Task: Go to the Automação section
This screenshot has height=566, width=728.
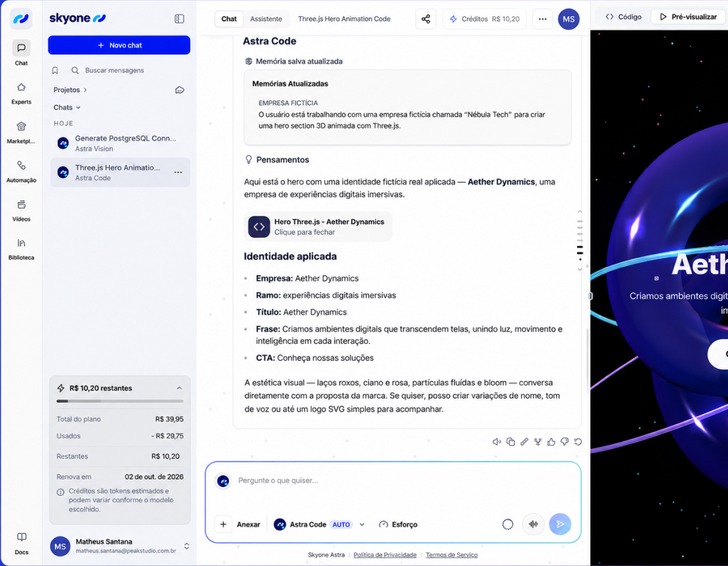Action: pyautogui.click(x=21, y=172)
